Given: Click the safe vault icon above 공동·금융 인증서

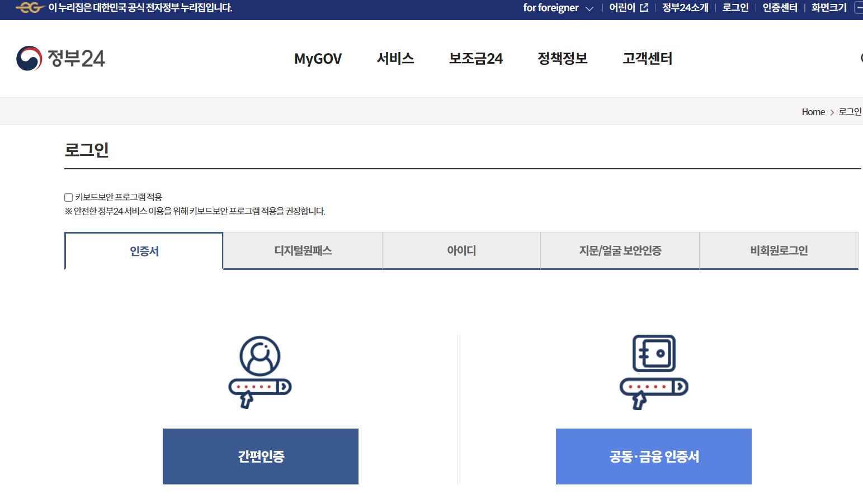Looking at the screenshot, I should [x=653, y=370].
